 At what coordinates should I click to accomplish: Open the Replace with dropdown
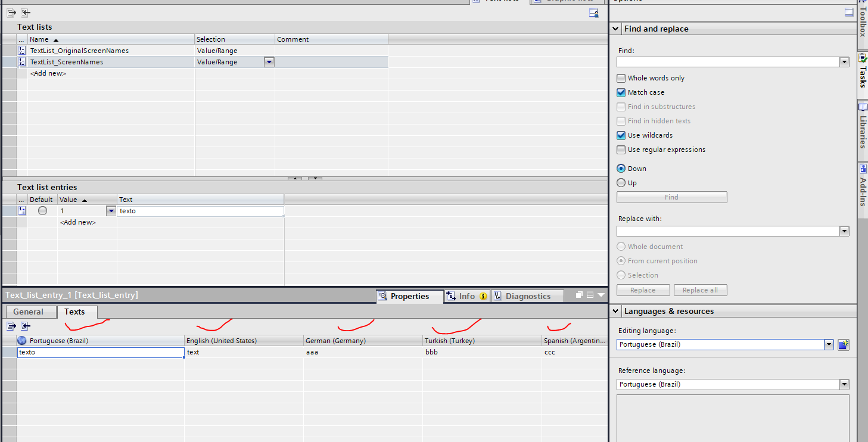pos(844,231)
